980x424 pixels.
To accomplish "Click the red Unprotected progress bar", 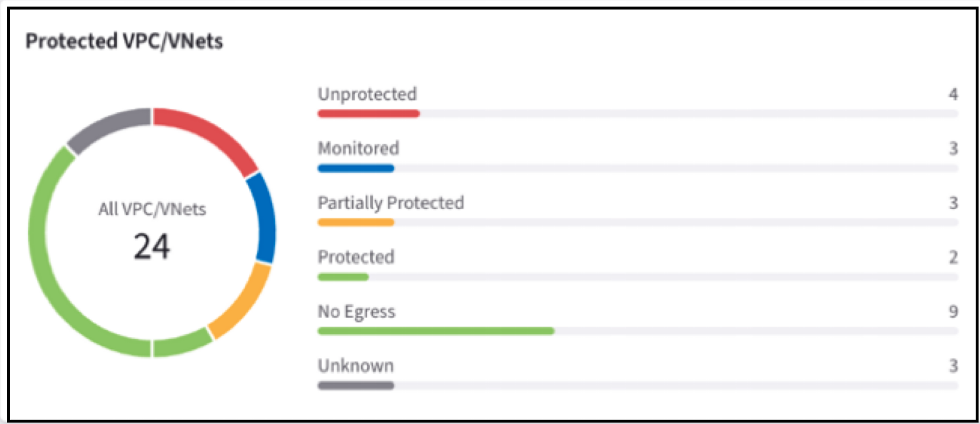I will [x=369, y=113].
